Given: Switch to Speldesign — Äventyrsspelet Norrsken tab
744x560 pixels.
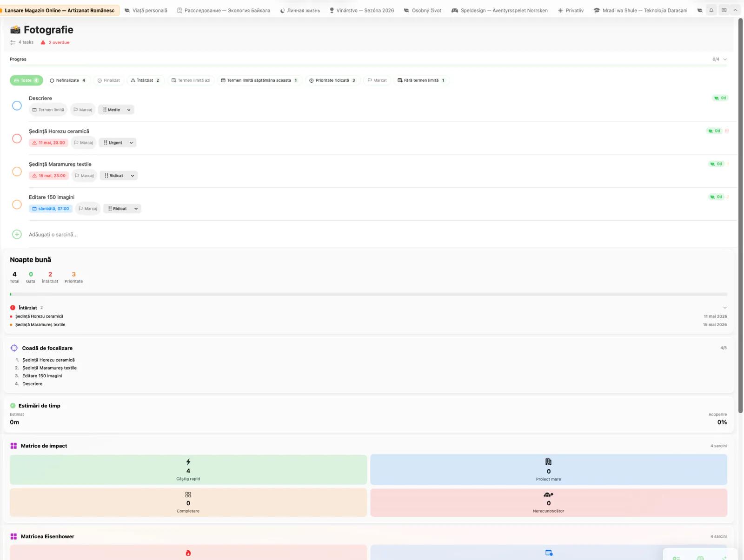Looking at the screenshot, I should 499,10.
